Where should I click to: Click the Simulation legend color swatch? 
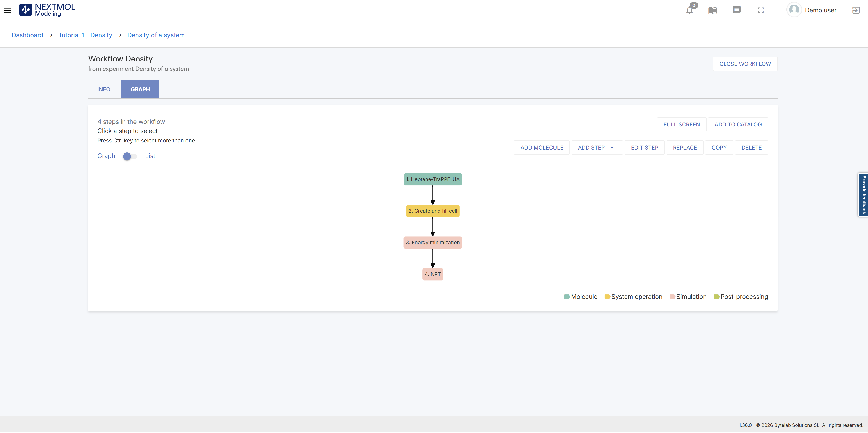672,297
